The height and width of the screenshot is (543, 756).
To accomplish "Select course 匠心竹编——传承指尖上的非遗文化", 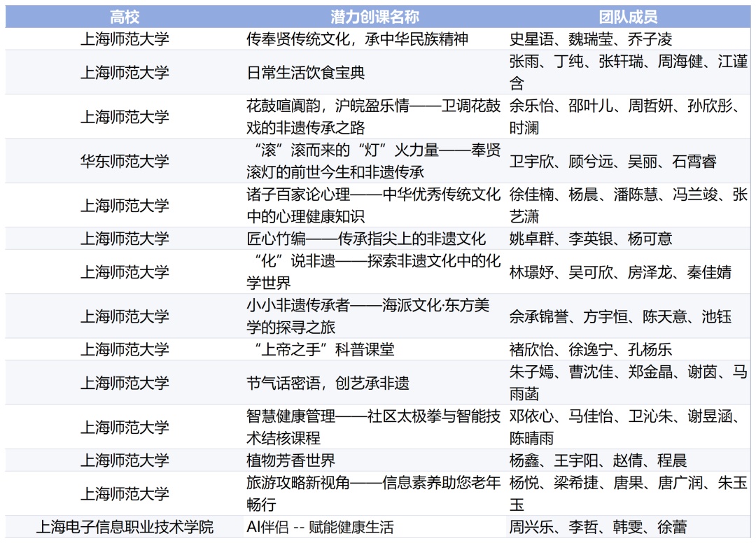I will [x=366, y=239].
